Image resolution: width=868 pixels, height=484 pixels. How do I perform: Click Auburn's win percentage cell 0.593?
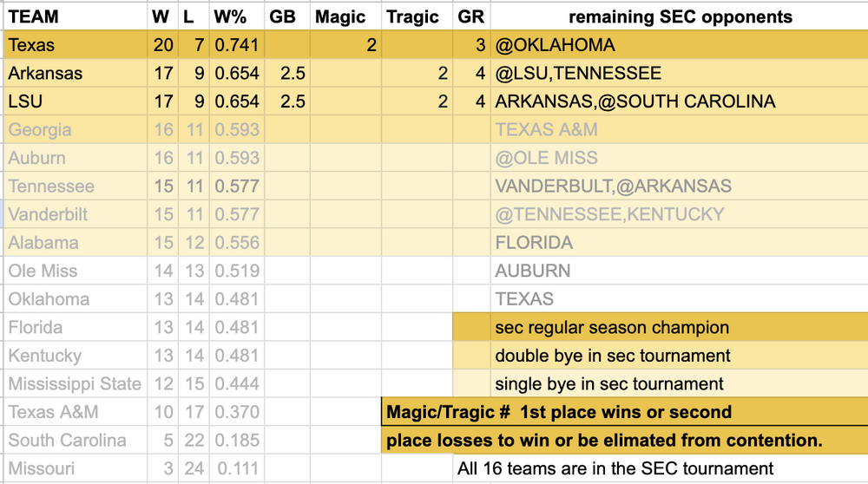[237, 158]
